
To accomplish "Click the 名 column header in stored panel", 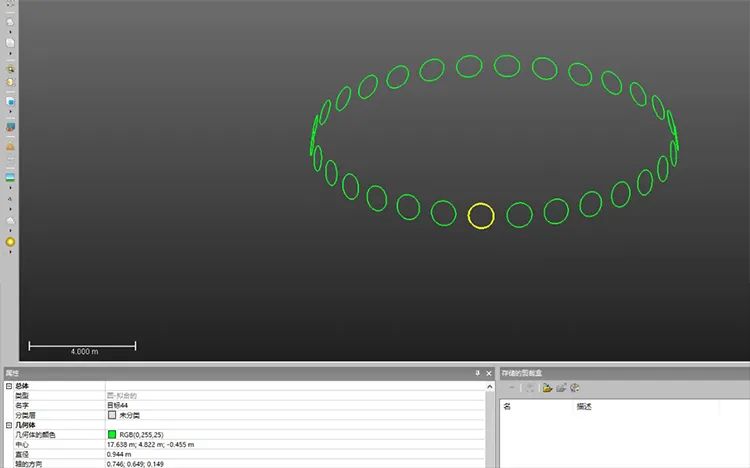I will coord(507,406).
